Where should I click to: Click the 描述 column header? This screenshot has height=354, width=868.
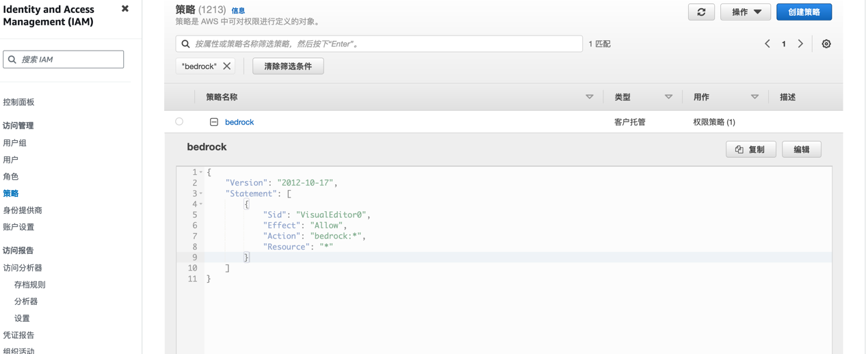coord(787,97)
